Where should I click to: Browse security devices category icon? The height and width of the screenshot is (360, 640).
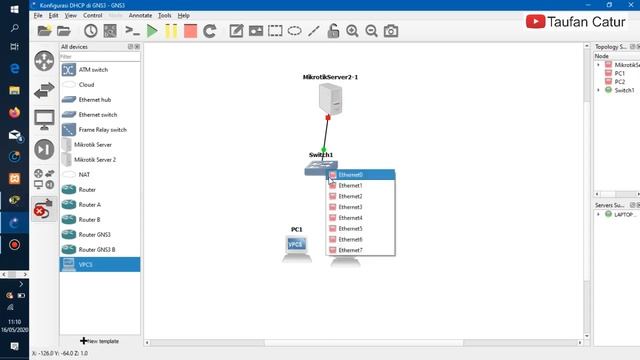pyautogui.click(x=44, y=149)
